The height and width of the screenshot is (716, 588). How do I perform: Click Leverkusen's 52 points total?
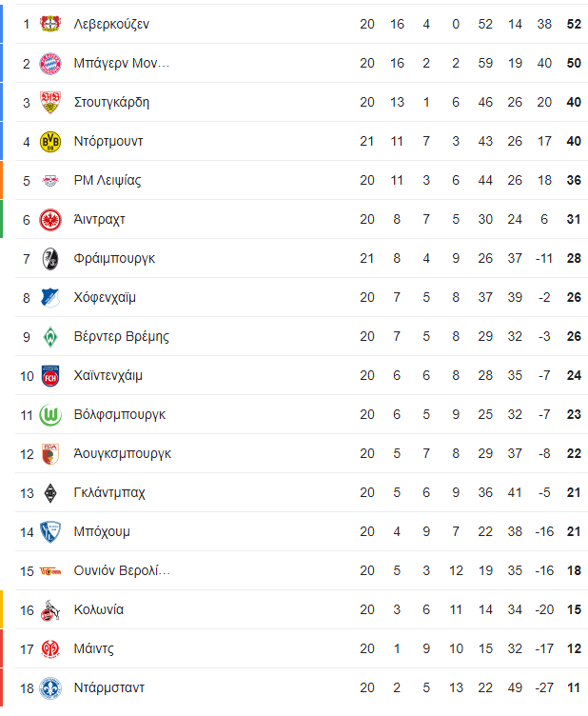coord(574,24)
